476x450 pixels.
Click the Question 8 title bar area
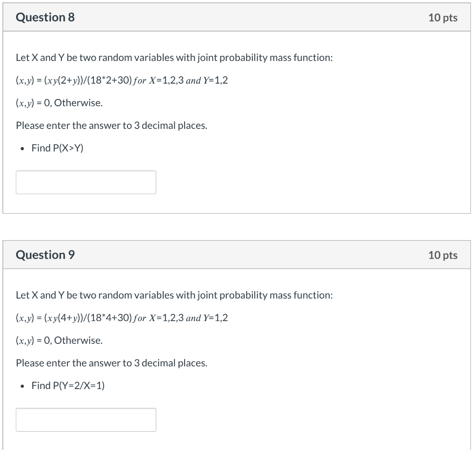pyautogui.click(x=232, y=17)
